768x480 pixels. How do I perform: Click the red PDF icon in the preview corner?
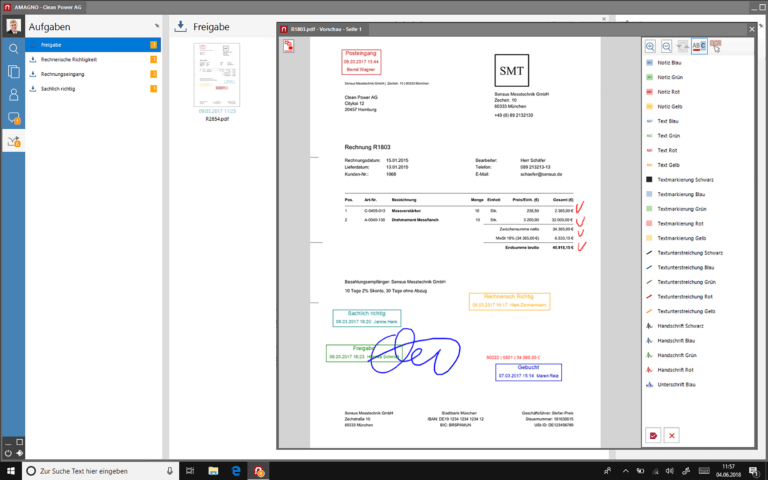(289, 46)
